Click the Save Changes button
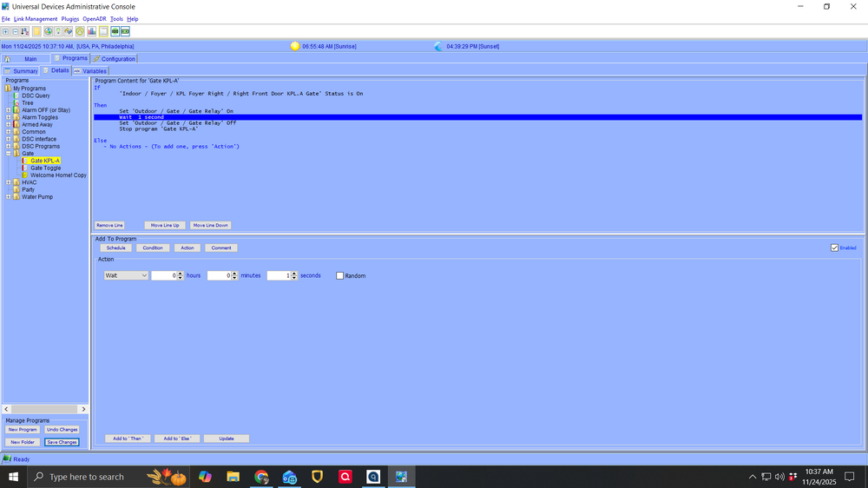868x488 pixels. pos(62,442)
